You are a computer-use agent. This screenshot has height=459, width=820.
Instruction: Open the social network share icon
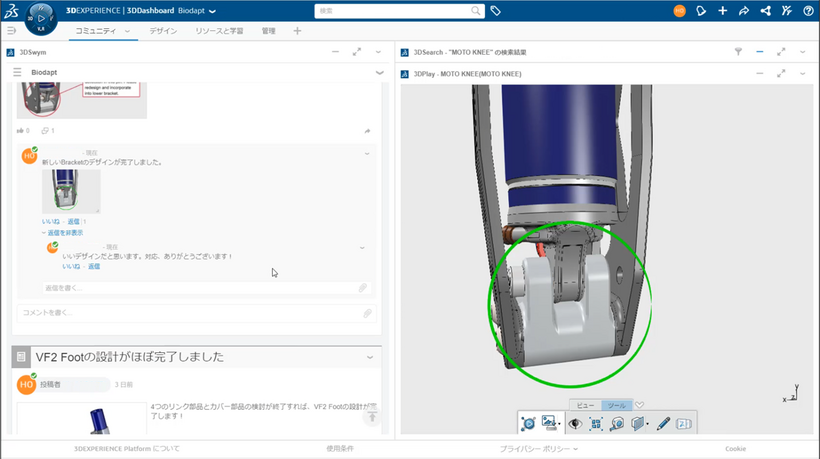[765, 10]
